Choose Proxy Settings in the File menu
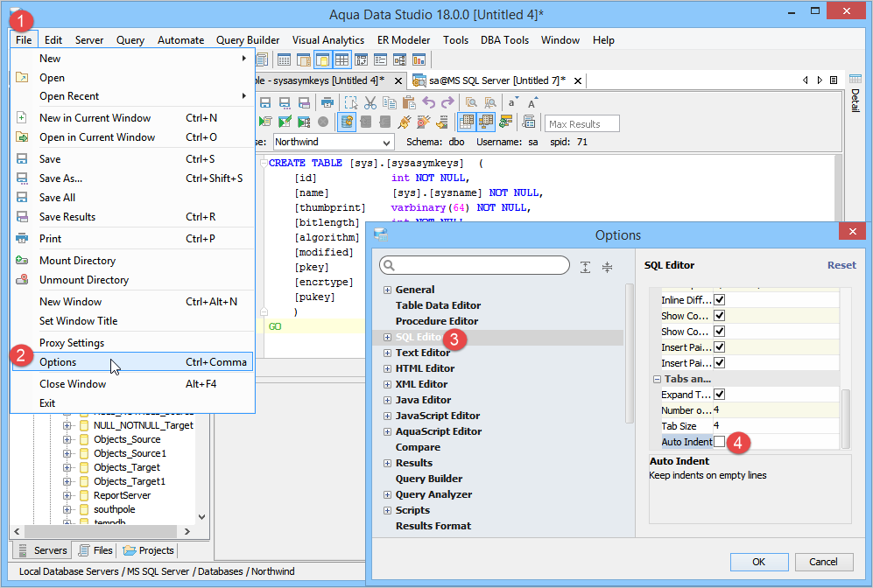 132,343
